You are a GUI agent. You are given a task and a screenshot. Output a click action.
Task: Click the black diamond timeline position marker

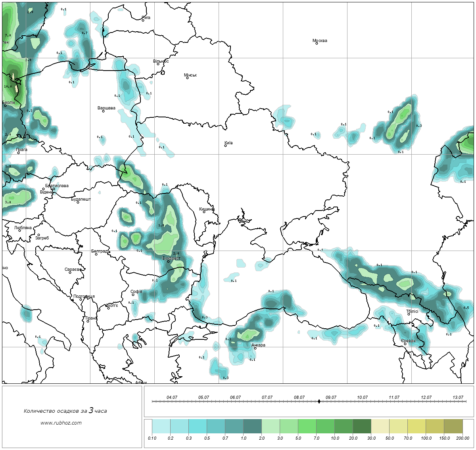coord(319,401)
